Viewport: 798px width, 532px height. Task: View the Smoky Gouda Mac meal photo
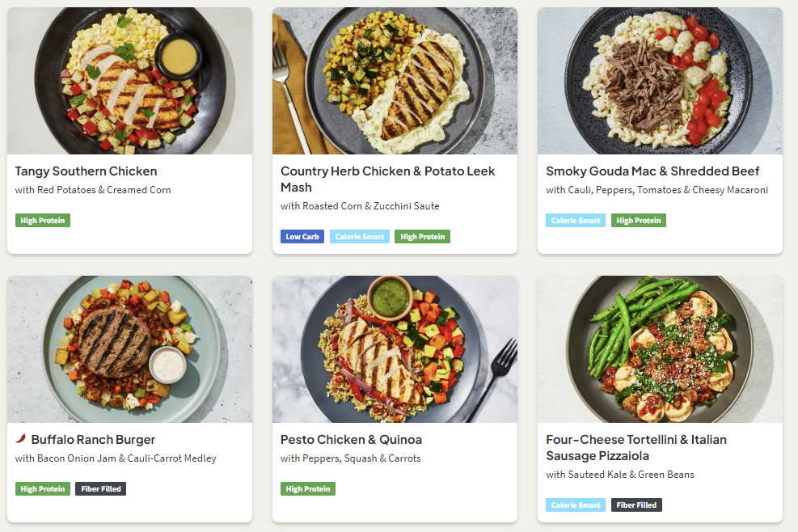pos(660,81)
